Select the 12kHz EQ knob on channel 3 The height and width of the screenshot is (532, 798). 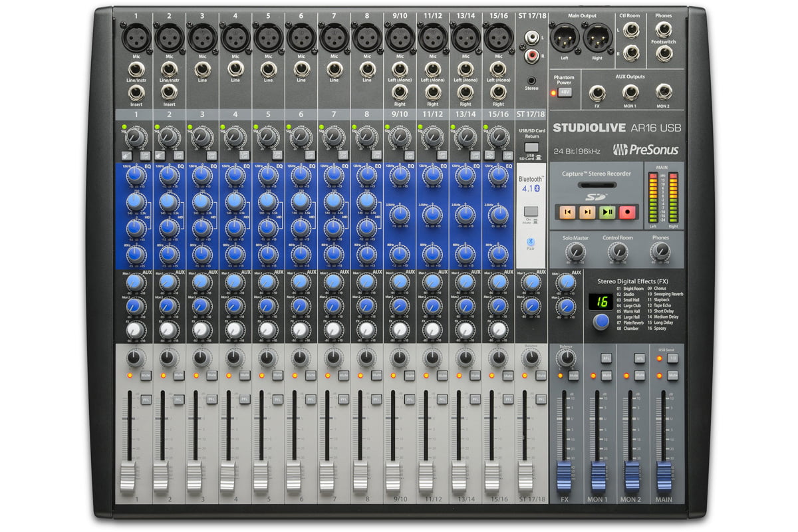201,176
